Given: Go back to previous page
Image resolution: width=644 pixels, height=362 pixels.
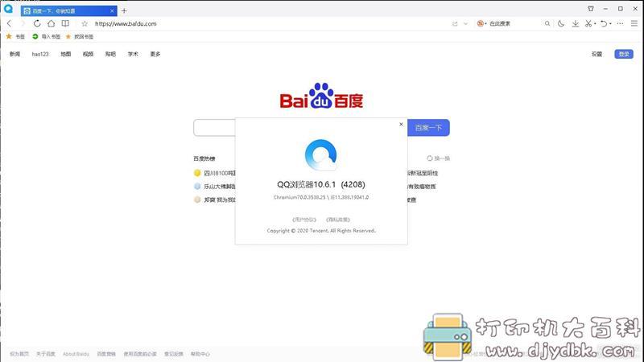Looking at the screenshot, I should point(9,23).
